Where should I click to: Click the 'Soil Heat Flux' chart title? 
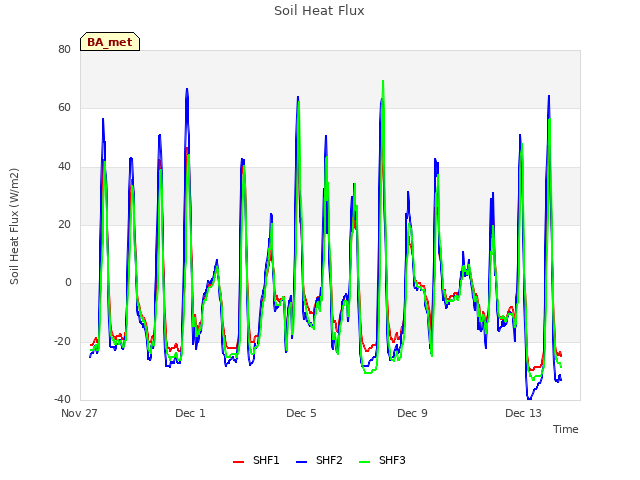click(x=319, y=11)
